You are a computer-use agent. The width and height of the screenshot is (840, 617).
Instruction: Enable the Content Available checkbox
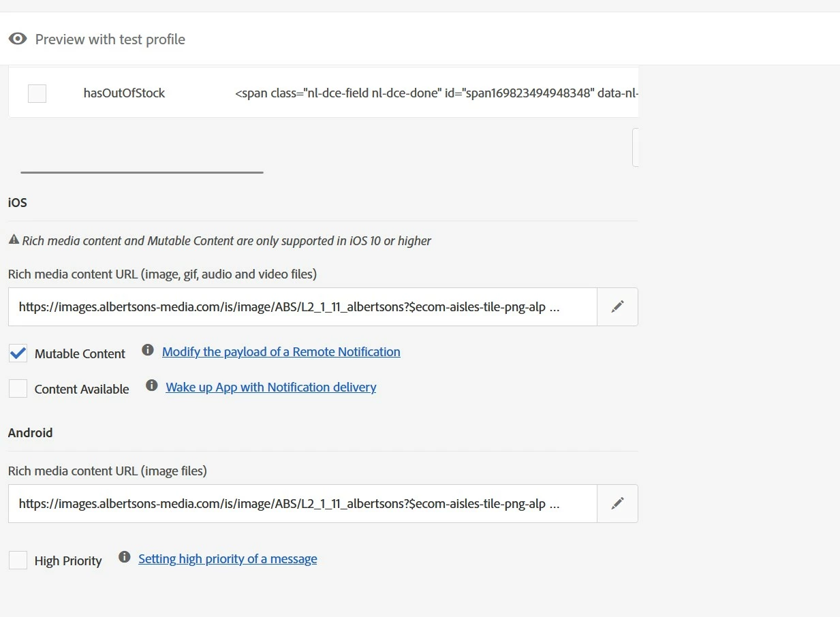click(x=18, y=389)
